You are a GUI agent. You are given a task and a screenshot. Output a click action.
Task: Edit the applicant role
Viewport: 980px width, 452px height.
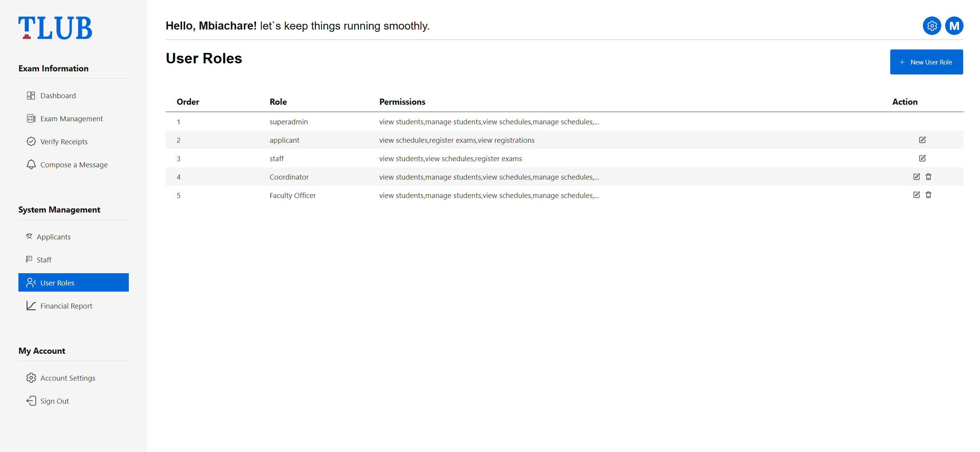point(922,140)
